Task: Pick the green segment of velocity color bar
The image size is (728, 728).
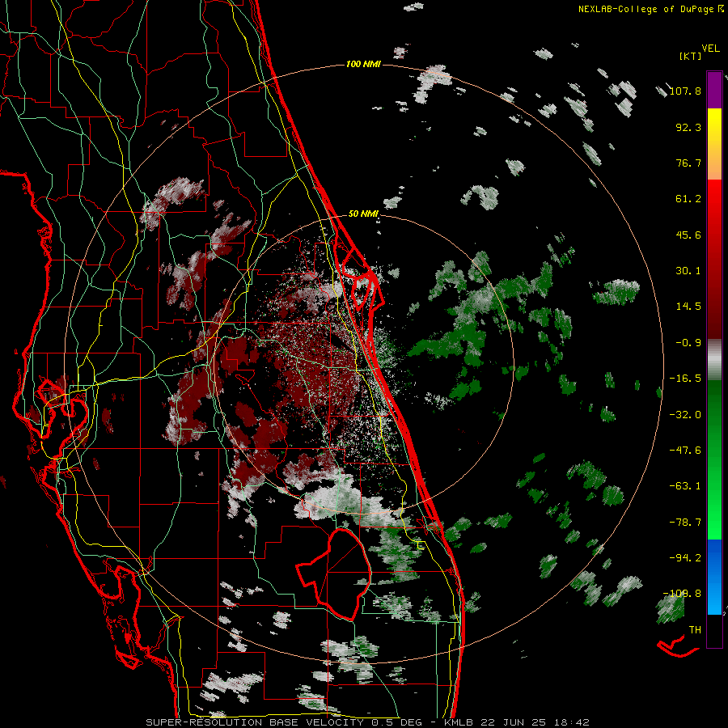Action: point(714,459)
